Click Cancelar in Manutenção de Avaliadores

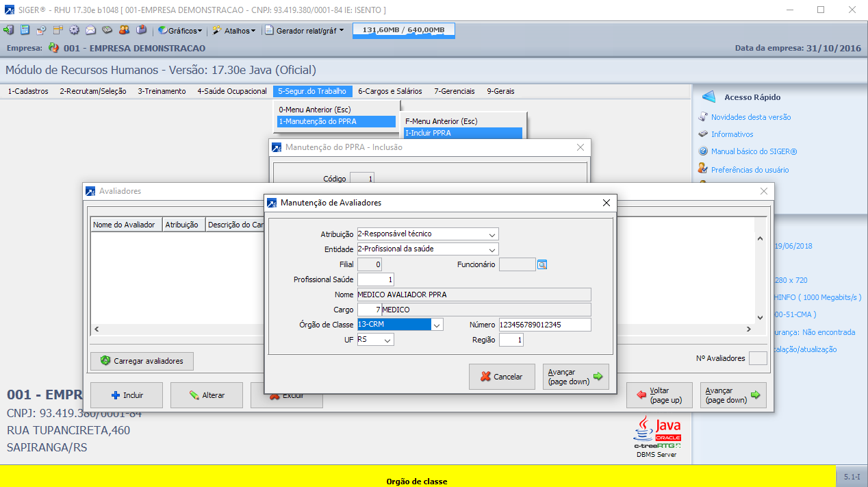502,376
